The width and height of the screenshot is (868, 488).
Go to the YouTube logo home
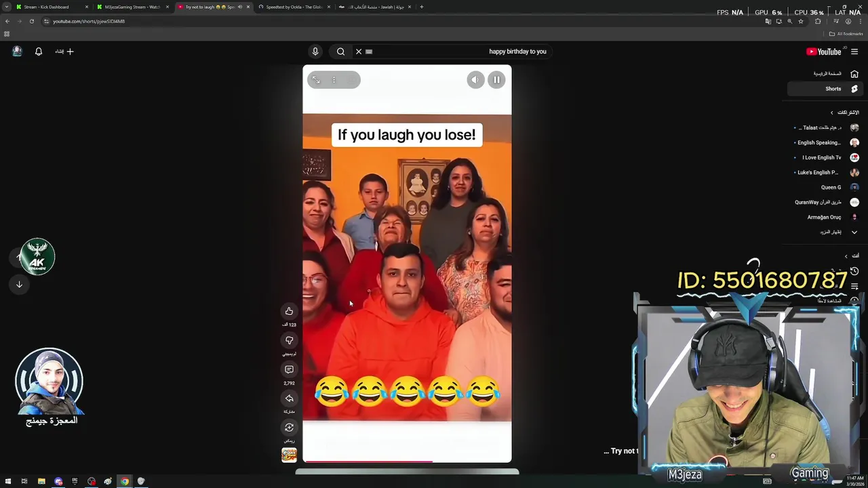823,52
